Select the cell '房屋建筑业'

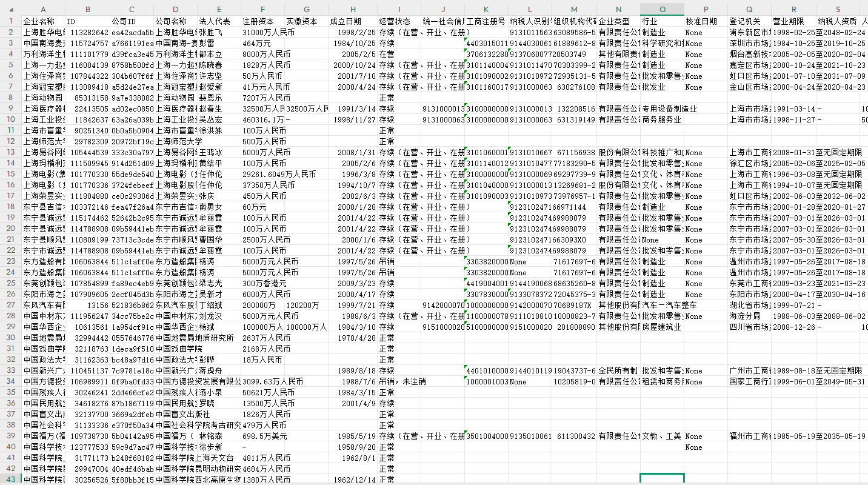(x=662, y=327)
